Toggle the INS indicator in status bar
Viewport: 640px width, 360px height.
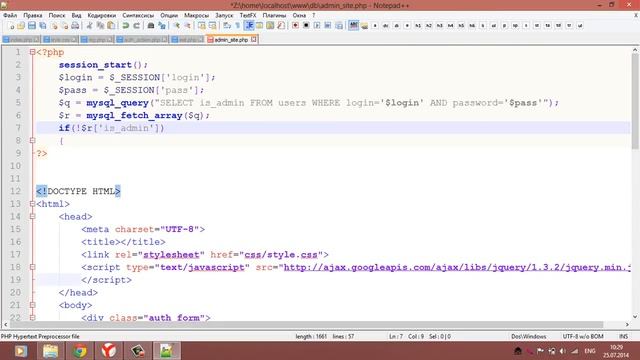click(x=623, y=336)
